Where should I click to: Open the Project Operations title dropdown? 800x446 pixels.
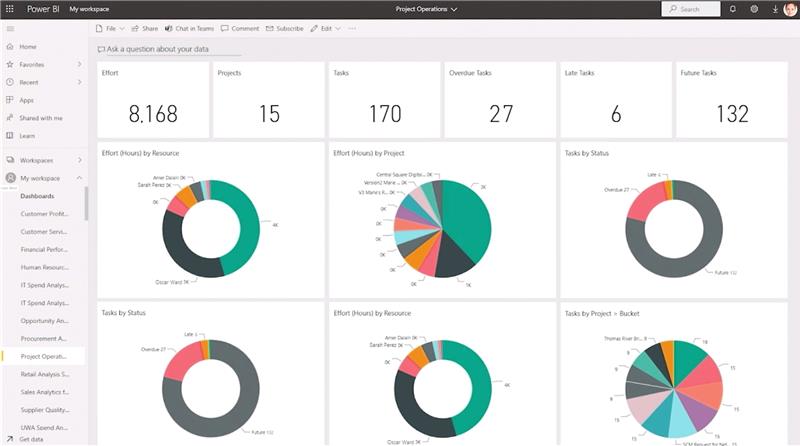tap(426, 9)
